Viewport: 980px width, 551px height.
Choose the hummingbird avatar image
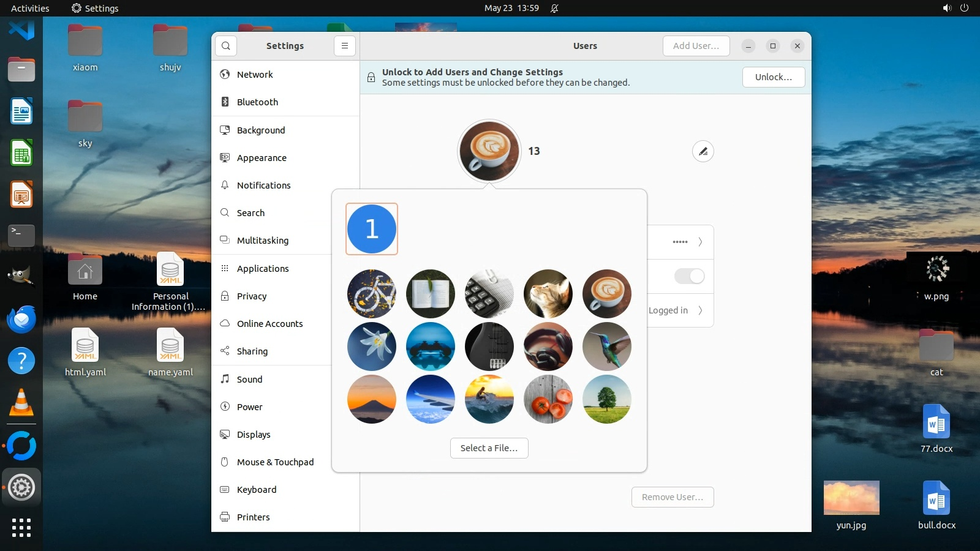(x=606, y=347)
